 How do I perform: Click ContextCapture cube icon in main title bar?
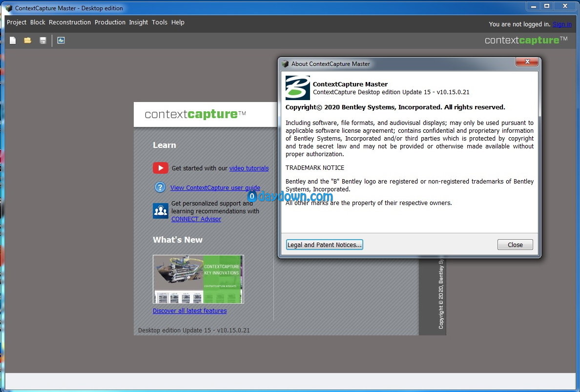point(9,8)
